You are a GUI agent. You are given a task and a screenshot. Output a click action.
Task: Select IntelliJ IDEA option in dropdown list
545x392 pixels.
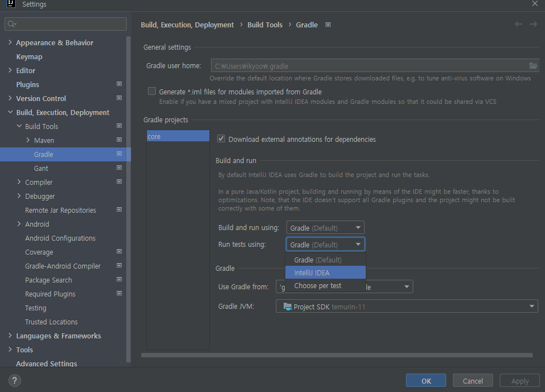click(326, 273)
